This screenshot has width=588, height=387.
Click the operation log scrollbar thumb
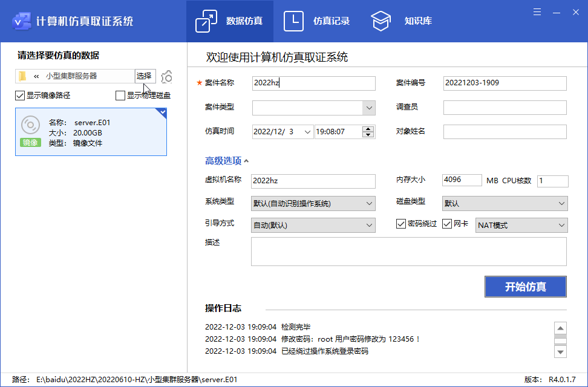(x=560, y=340)
